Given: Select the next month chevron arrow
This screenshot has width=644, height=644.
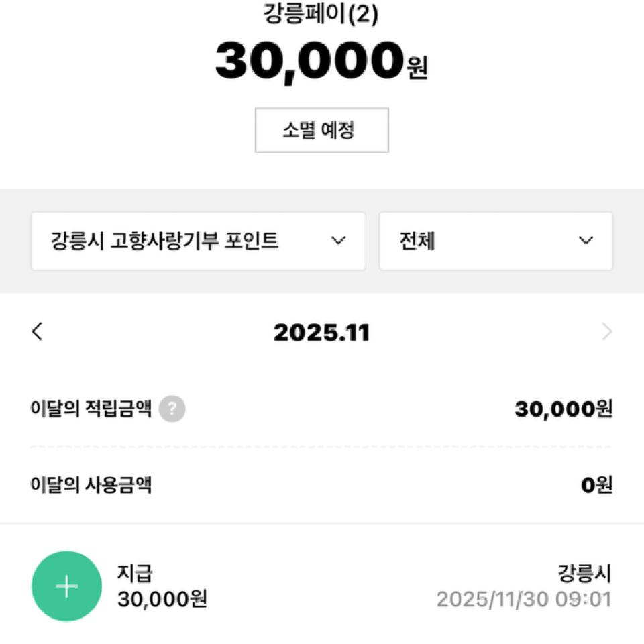Looking at the screenshot, I should 606,331.
